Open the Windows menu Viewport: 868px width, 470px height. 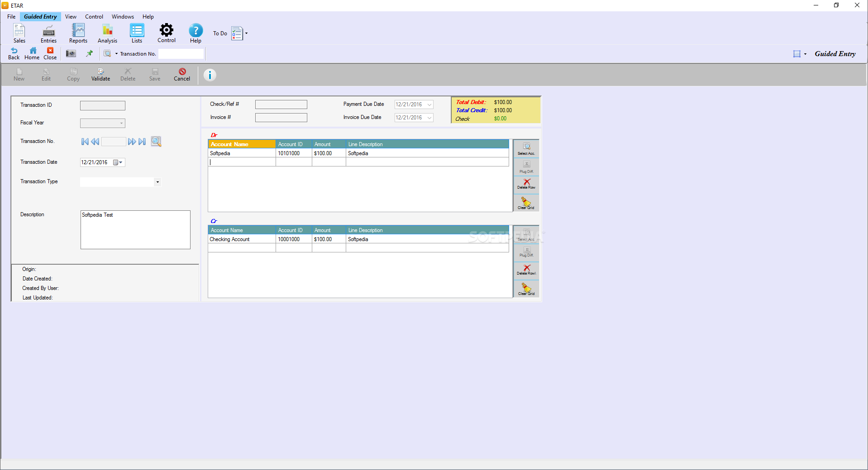123,17
